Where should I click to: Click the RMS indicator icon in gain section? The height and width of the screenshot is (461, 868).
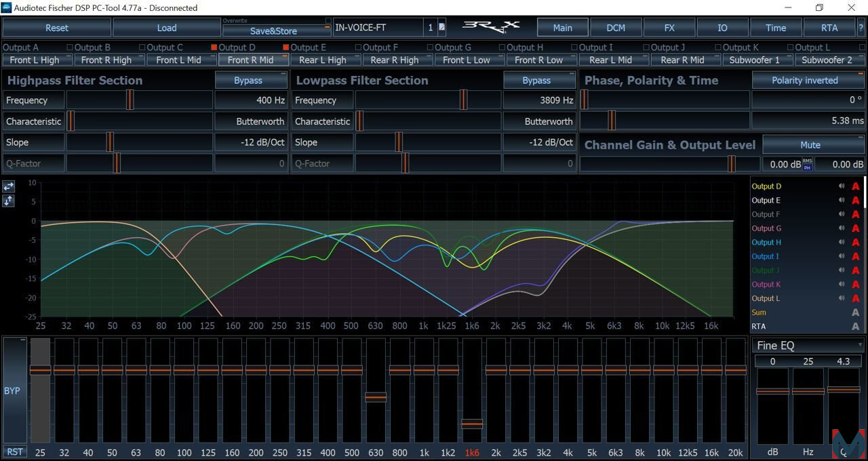[x=808, y=161]
